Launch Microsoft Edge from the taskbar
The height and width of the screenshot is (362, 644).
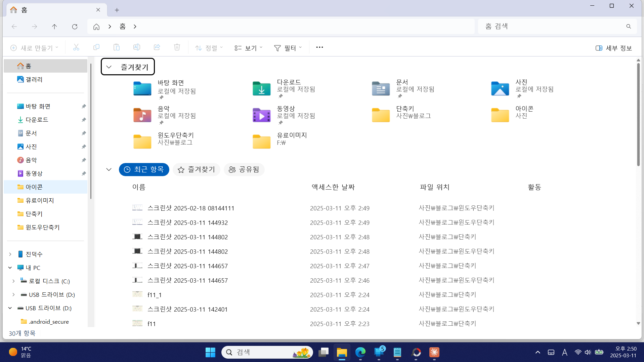point(360,352)
